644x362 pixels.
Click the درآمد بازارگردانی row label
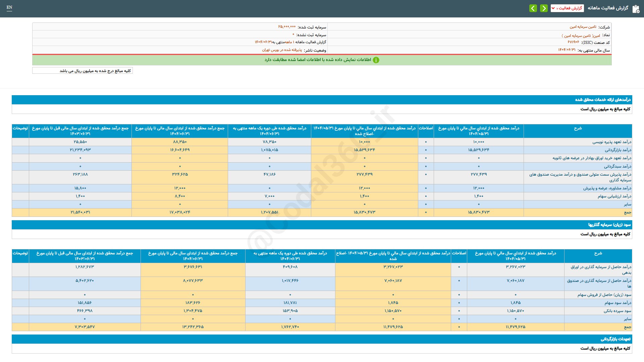(618, 150)
